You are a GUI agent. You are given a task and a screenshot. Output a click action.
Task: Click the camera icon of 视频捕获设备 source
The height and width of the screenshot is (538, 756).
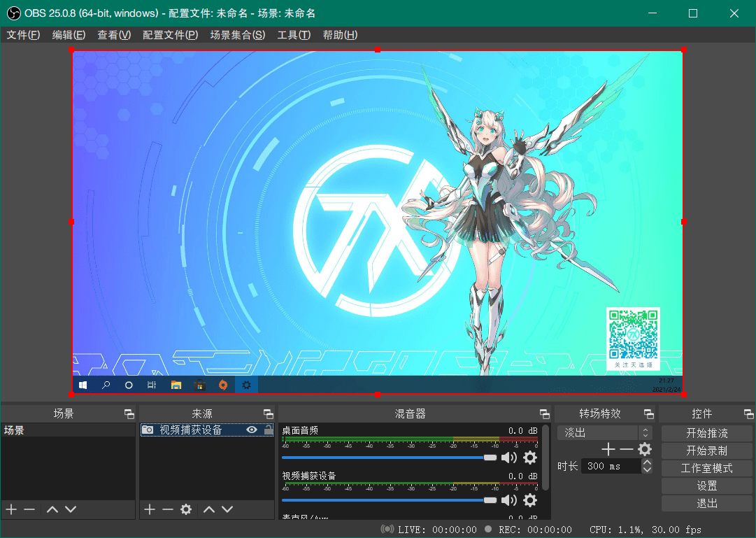coord(148,430)
